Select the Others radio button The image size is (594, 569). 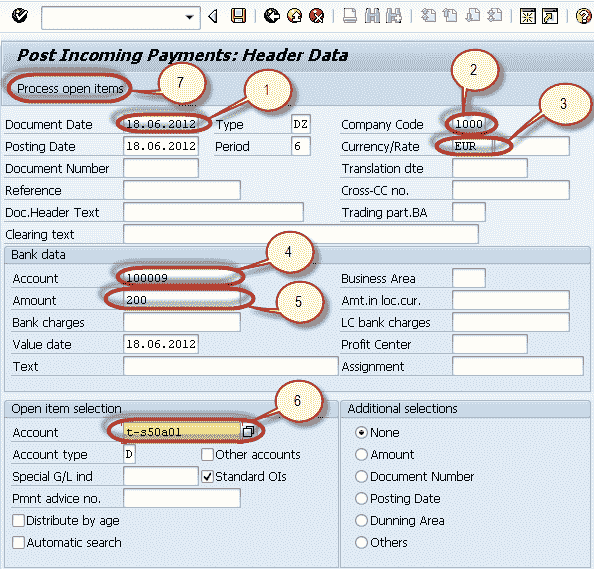(361, 542)
